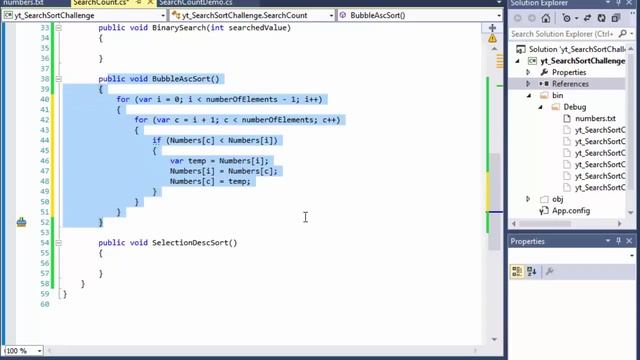Toggle the Pending Changes Filter icon
The height and width of the screenshot is (360, 640).
click(566, 18)
